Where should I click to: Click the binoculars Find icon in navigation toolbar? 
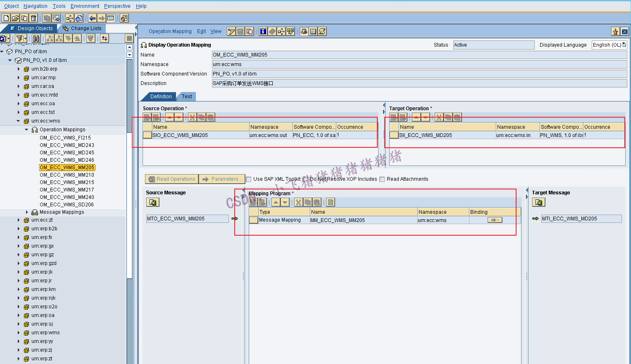click(36, 38)
